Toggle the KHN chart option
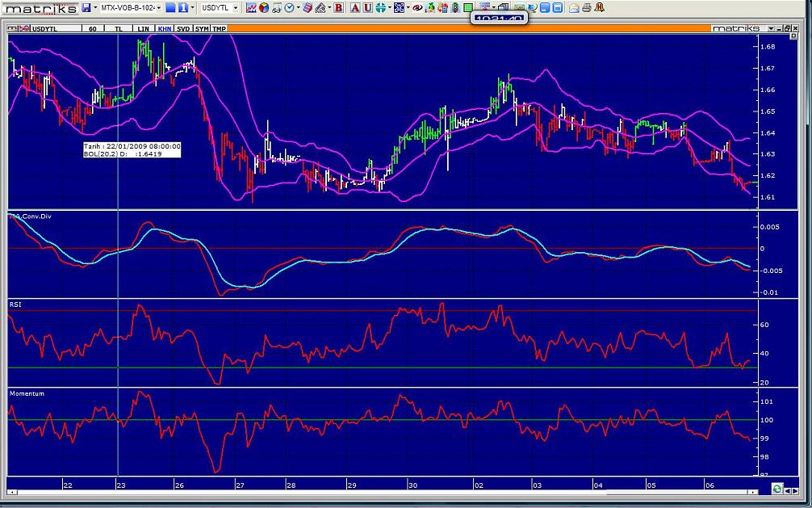Image resolution: width=812 pixels, height=508 pixels. 165,28
